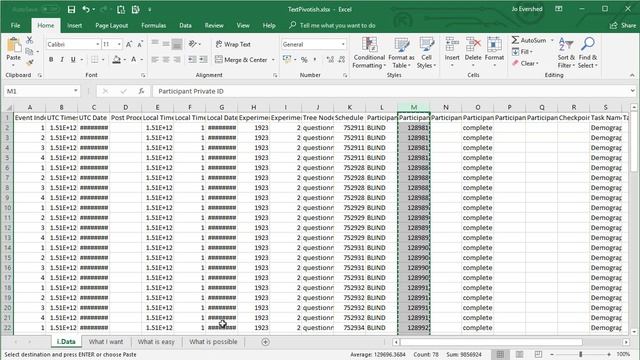Open the Merge & Center dropdown arrow
The image size is (640, 360).
tap(273, 60)
